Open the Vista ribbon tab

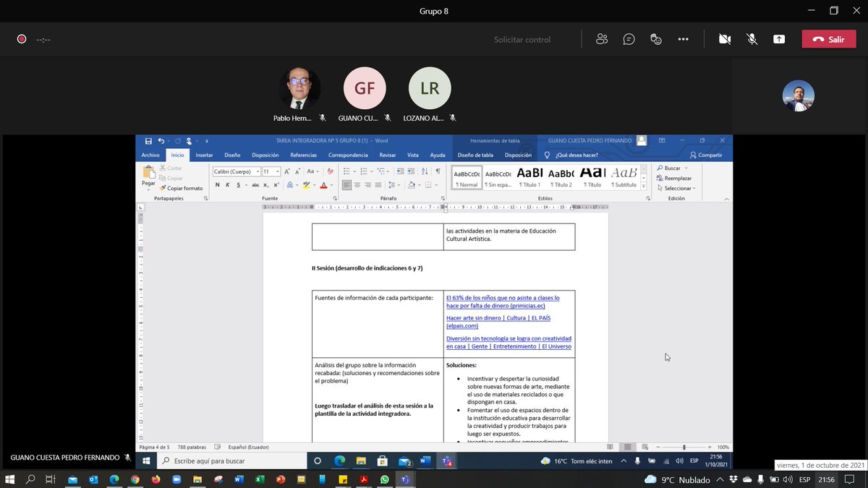(413, 155)
